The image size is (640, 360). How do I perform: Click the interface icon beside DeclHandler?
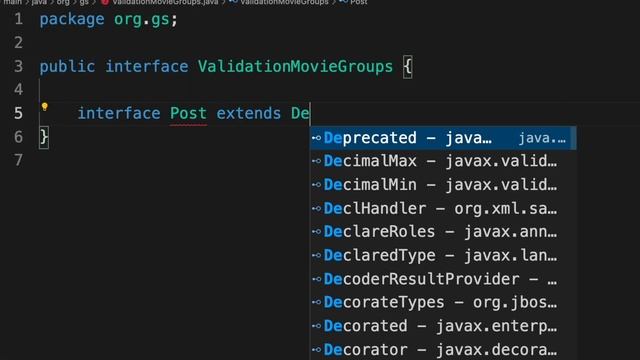click(x=317, y=209)
